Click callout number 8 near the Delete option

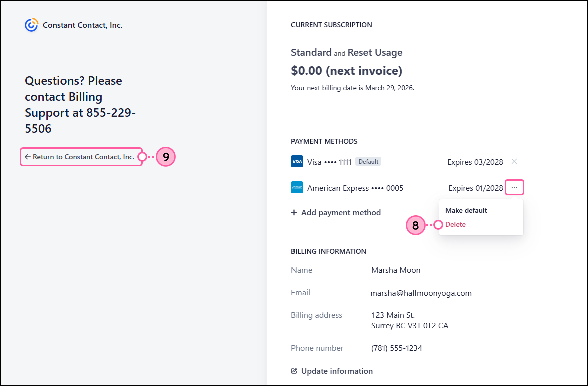416,225
